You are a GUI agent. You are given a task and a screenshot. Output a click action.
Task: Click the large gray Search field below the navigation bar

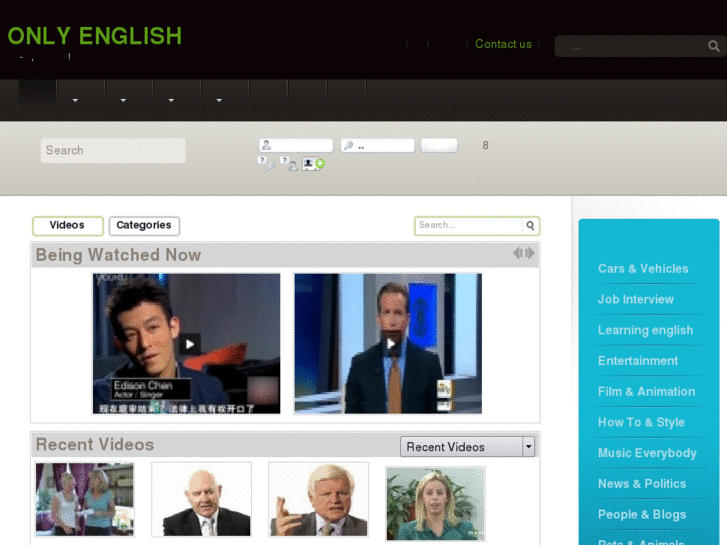113,150
